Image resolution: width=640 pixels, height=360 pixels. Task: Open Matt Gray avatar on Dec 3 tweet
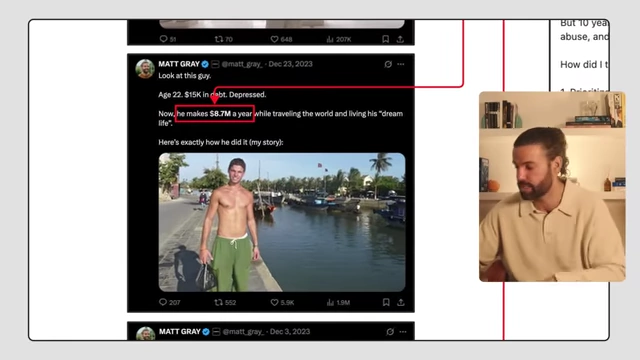146,333
